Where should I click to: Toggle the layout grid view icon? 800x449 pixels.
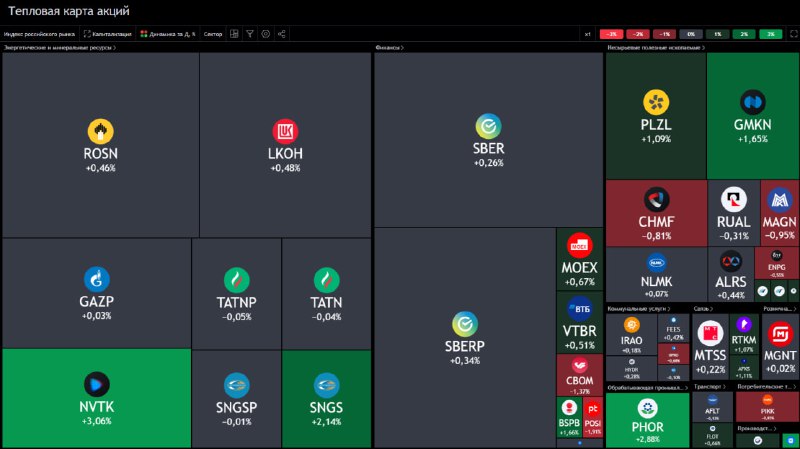(x=234, y=34)
